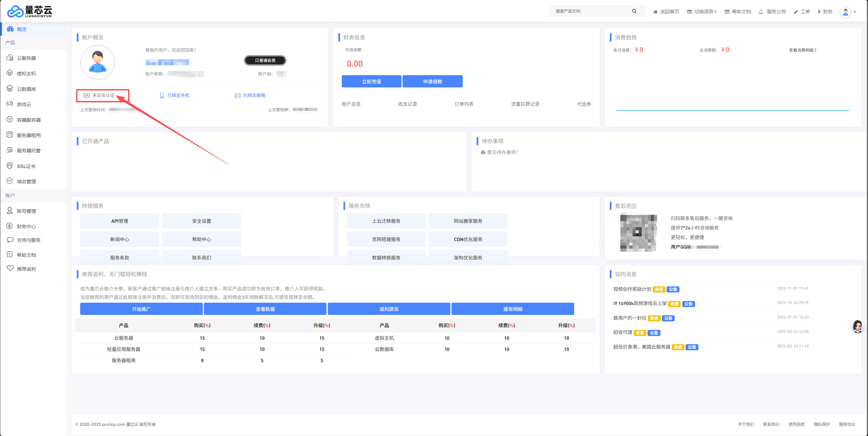Click the SSL certificate shield icon

pyautogui.click(x=10, y=166)
